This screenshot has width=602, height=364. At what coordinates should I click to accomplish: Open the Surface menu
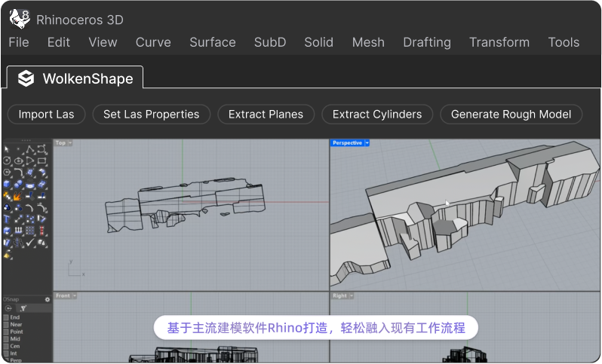[213, 42]
